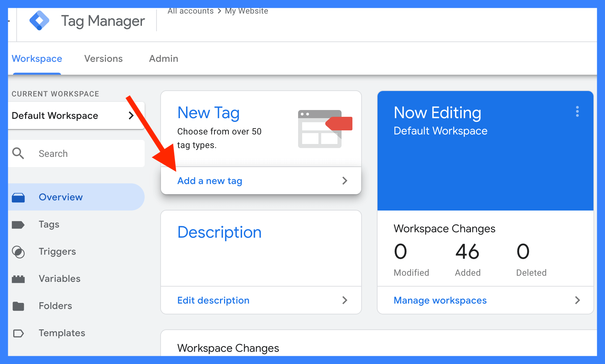Image resolution: width=605 pixels, height=364 pixels.
Task: Click the My Website breadcrumb
Action: 246,11
